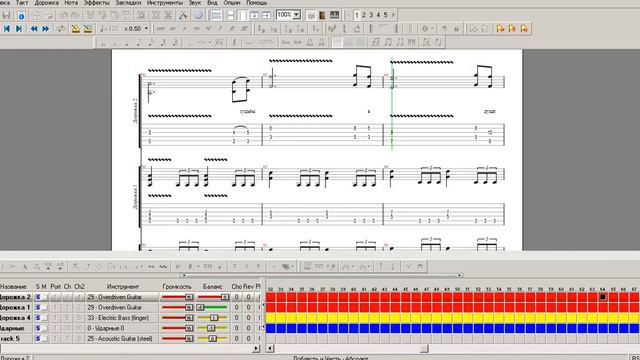
Task: Adjust the balance slider of Дорожка 4
Action: 212,318
